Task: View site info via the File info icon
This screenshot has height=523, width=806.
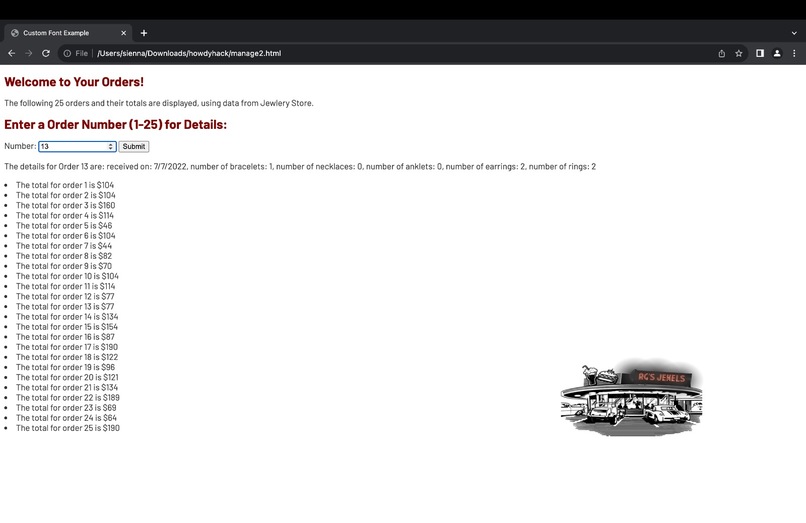Action: [x=67, y=53]
